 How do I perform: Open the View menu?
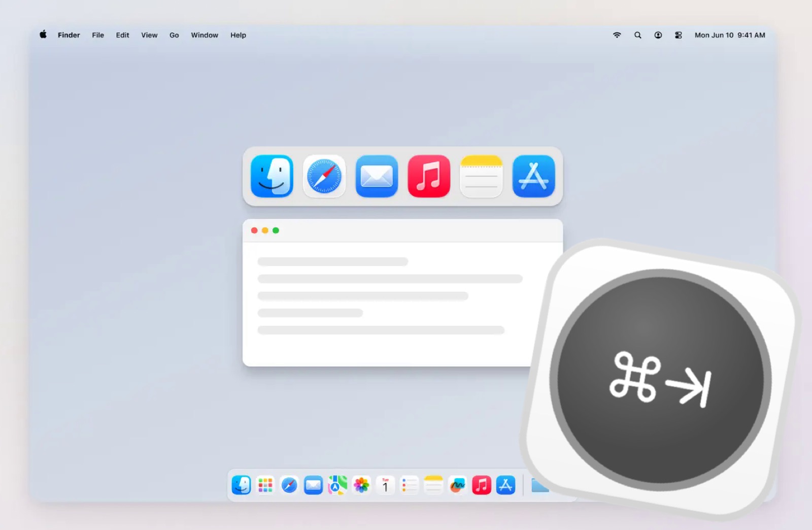(149, 35)
